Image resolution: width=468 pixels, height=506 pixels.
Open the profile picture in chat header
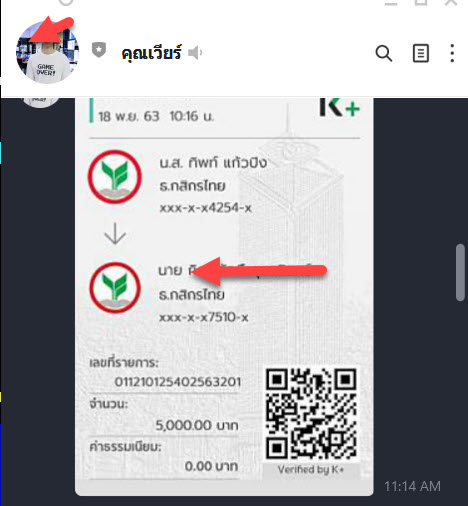tap(47, 53)
